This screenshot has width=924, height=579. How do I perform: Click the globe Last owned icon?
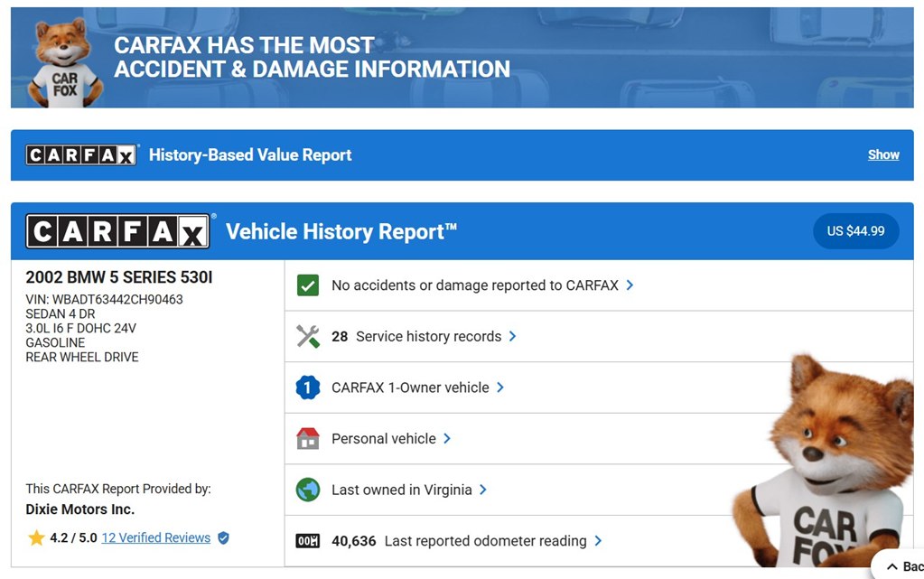coord(308,490)
